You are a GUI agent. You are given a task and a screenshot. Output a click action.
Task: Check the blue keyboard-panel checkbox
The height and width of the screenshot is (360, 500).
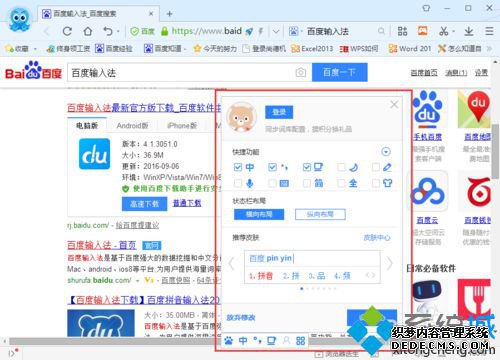click(x=272, y=183)
